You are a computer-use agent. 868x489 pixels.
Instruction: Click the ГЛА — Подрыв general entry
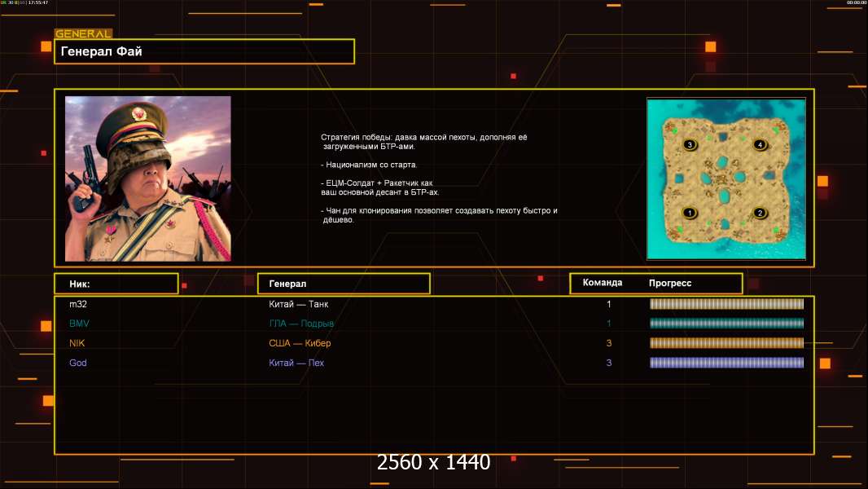coord(301,324)
